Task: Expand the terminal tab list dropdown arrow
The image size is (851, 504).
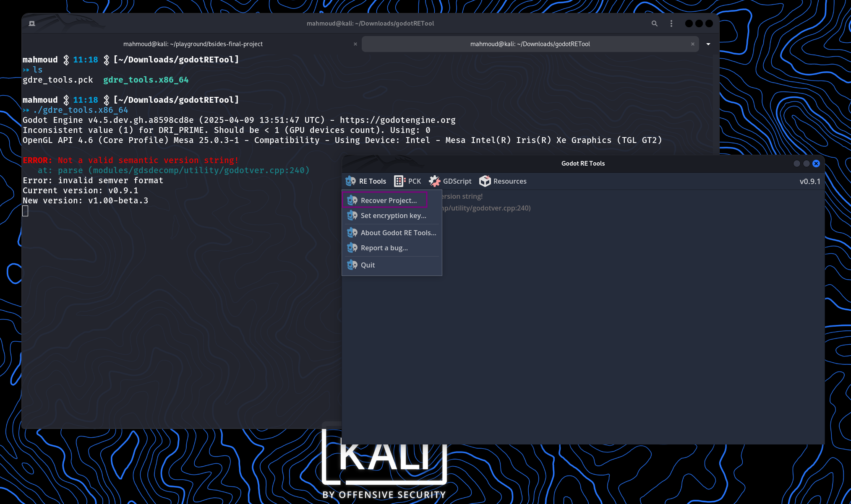Action: (708, 44)
